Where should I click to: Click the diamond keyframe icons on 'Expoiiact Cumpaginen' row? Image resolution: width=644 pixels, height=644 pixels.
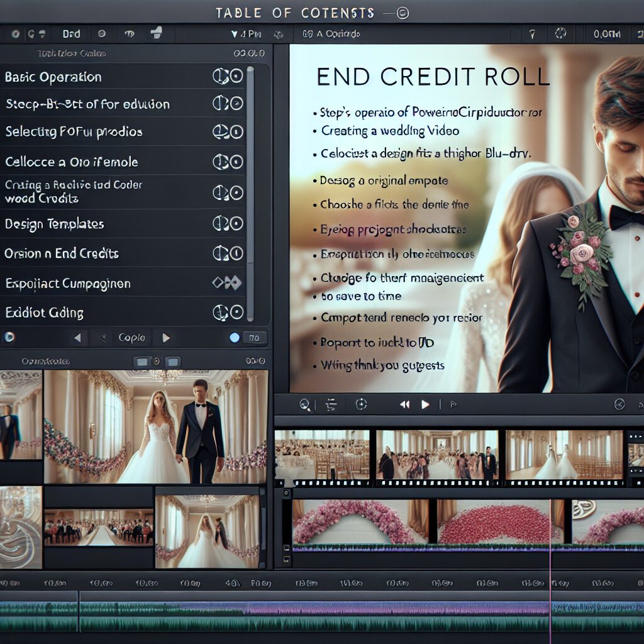226,282
